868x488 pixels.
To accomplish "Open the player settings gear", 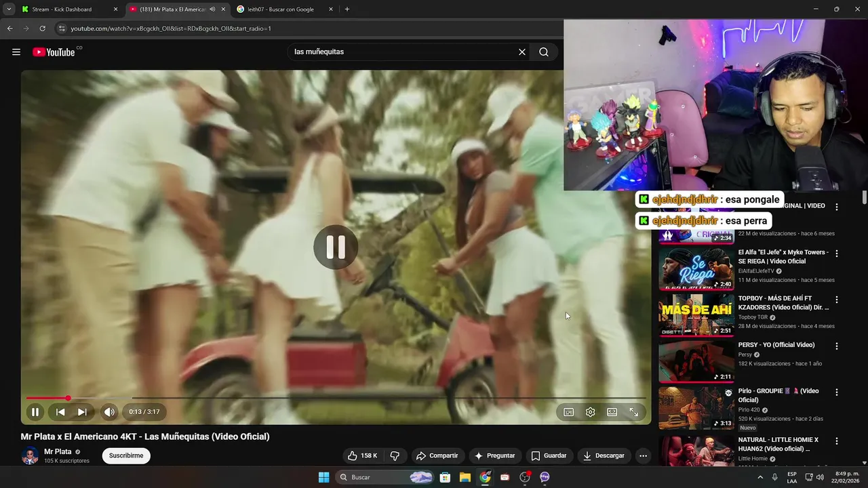I will tap(591, 412).
